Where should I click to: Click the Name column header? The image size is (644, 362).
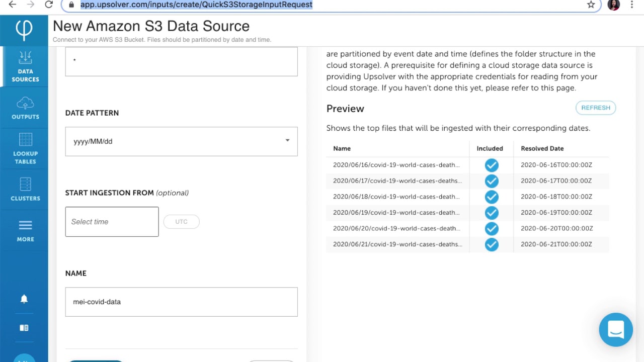342,148
